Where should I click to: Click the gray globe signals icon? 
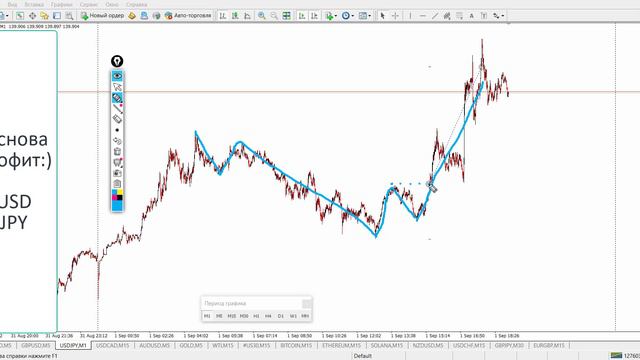click(156, 16)
